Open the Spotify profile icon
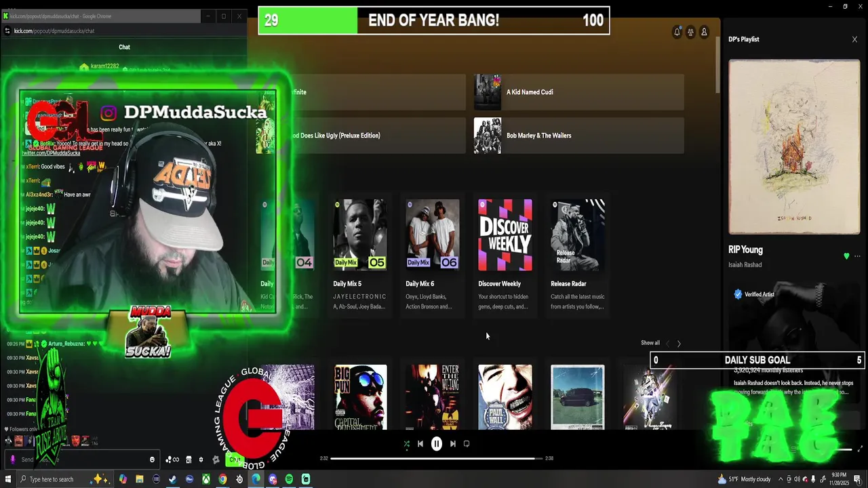 (x=704, y=32)
